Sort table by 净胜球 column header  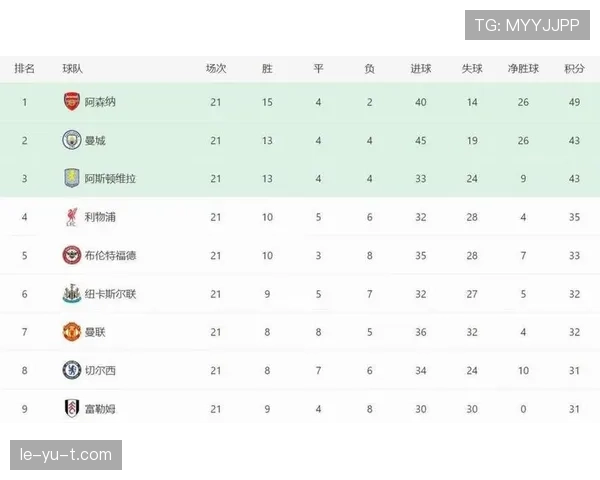point(523,69)
